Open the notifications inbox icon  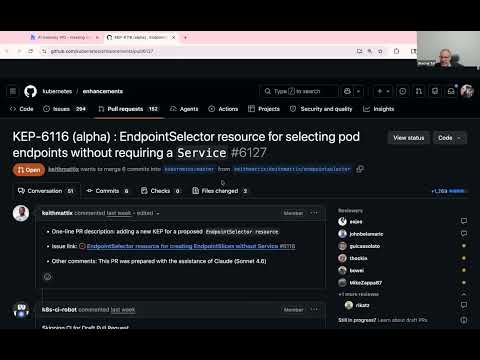click(x=451, y=91)
